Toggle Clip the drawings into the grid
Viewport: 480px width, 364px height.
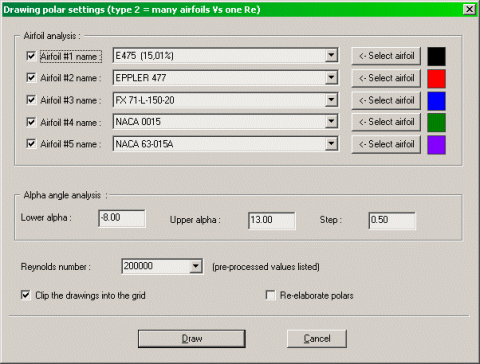point(26,295)
